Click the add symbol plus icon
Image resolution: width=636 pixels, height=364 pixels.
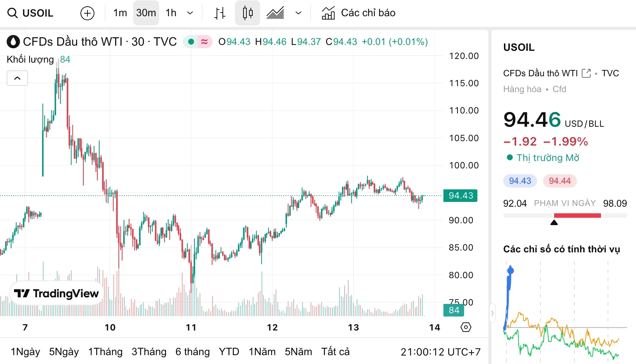pyautogui.click(x=87, y=13)
